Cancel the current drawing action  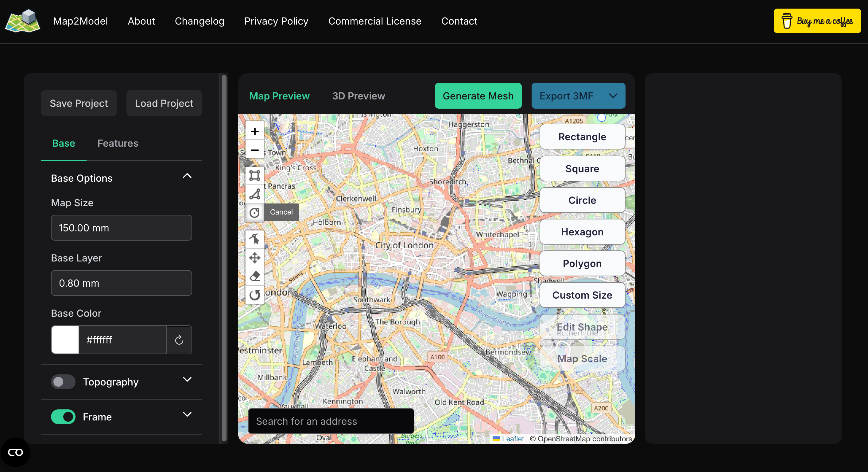point(281,212)
